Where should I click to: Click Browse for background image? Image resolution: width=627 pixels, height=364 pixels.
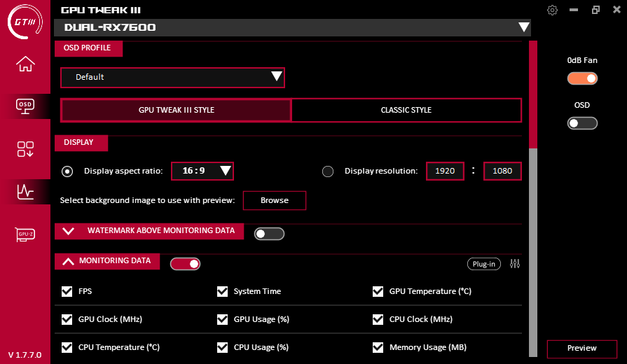[275, 200]
